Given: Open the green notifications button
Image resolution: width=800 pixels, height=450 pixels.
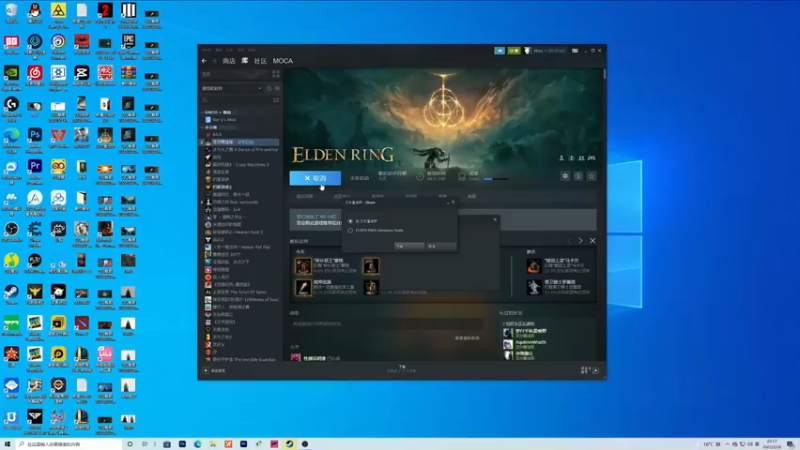Looking at the screenshot, I should pos(514,51).
